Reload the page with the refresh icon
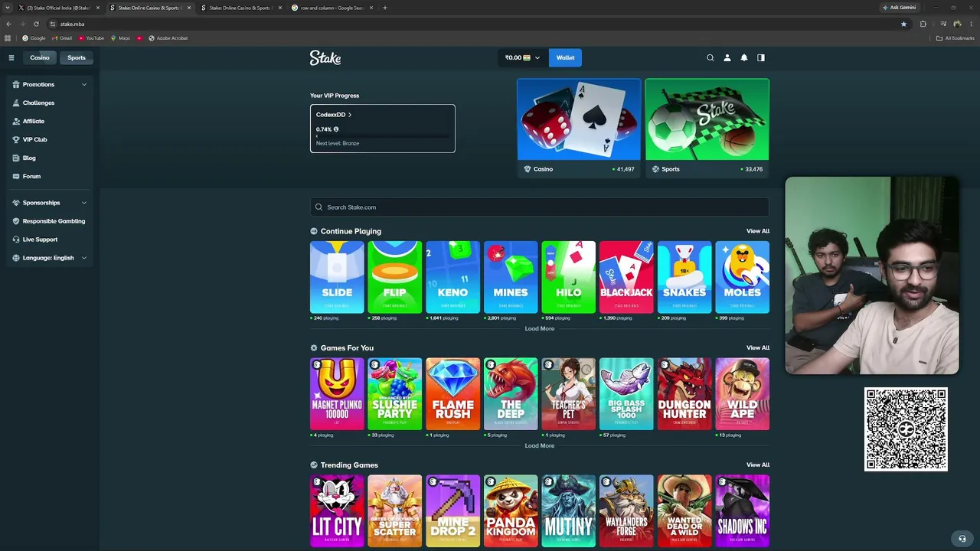Screen dimensions: 980x551 pos(36,24)
